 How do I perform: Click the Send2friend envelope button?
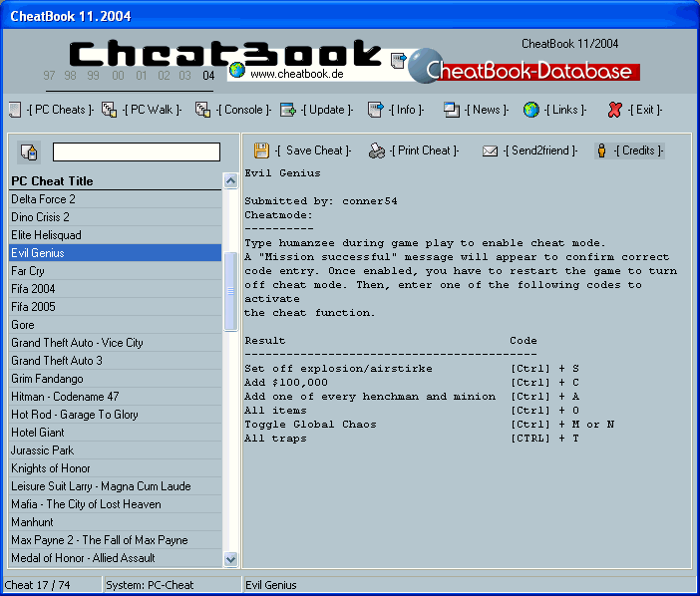pyautogui.click(x=490, y=151)
